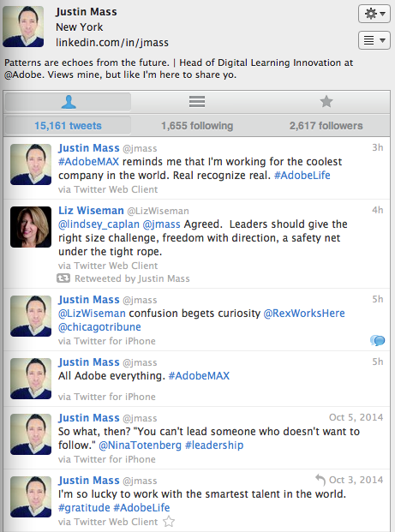This screenshot has width=395, height=532.
Task: Click reply arrow icon next to Oct 3, 2014
Action: pos(320,480)
